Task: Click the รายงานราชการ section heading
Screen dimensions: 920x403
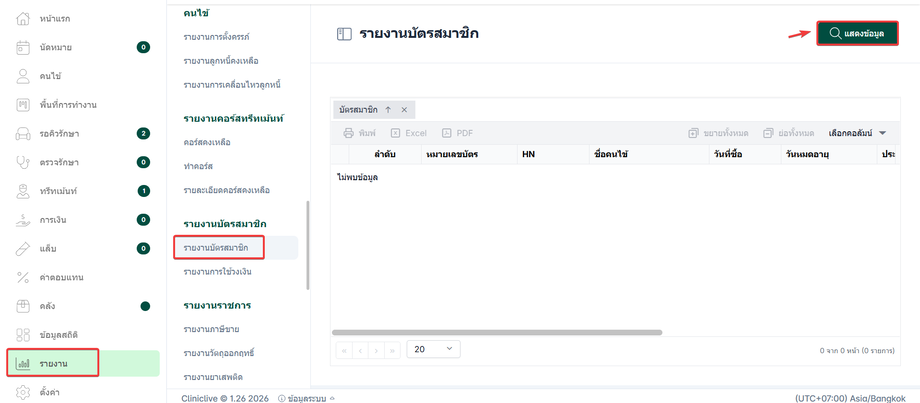Action: pos(217,306)
